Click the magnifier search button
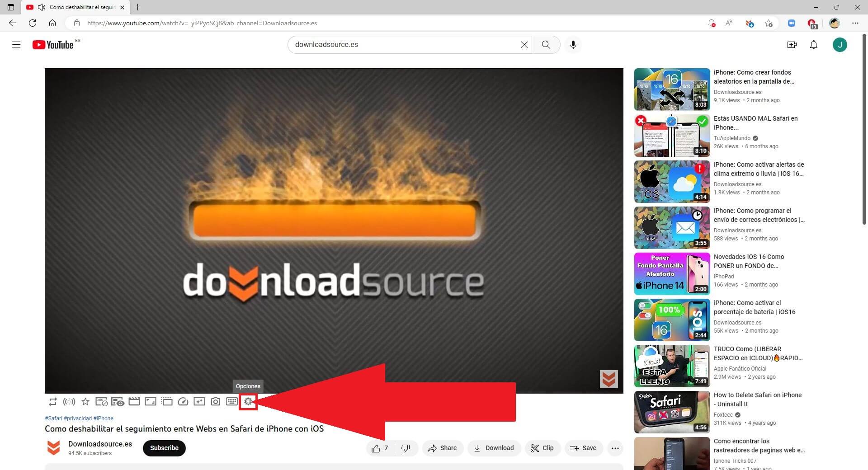 546,45
